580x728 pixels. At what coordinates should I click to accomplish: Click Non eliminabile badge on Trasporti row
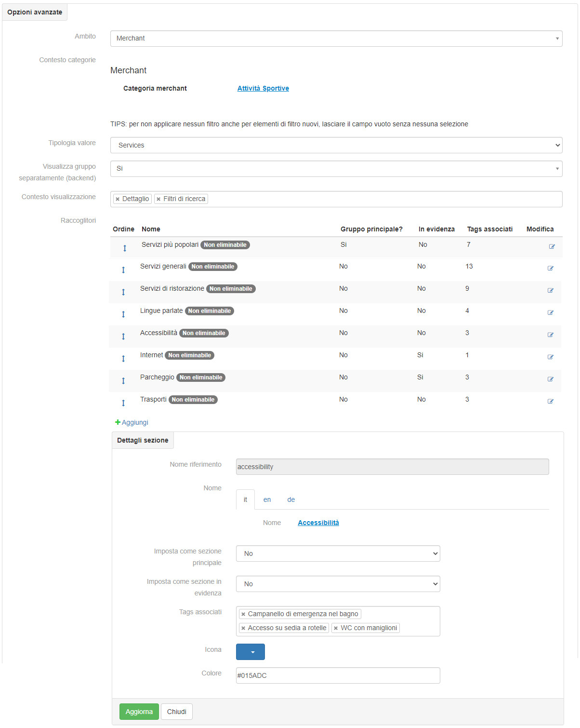coord(193,400)
